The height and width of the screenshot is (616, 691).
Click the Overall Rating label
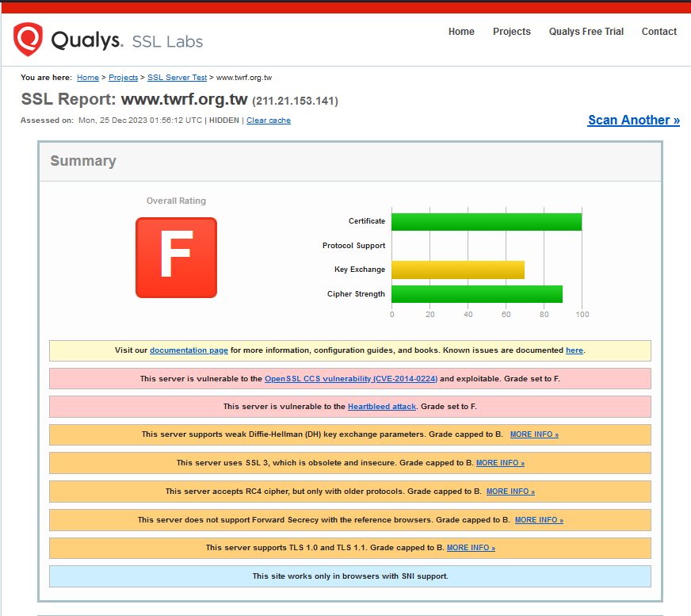tap(176, 201)
